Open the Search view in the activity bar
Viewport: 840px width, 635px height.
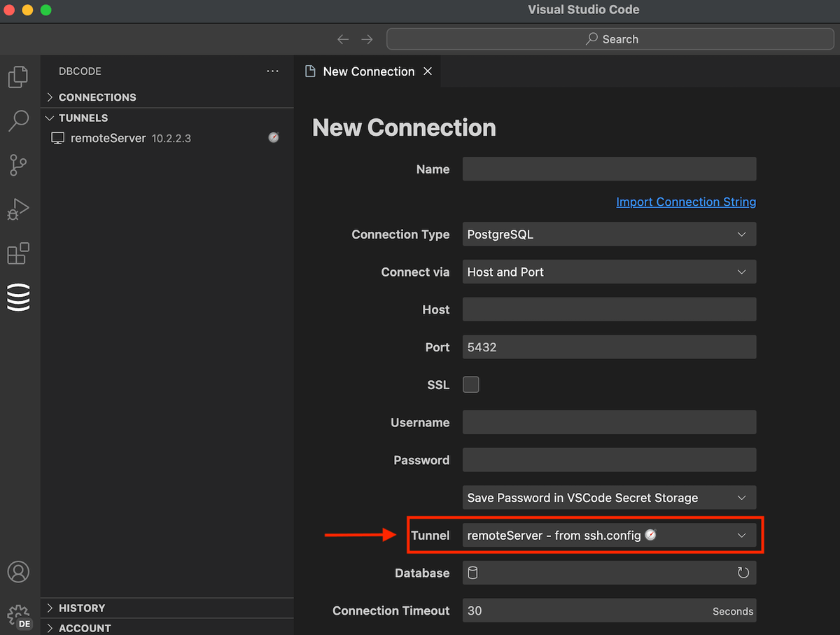(18, 120)
